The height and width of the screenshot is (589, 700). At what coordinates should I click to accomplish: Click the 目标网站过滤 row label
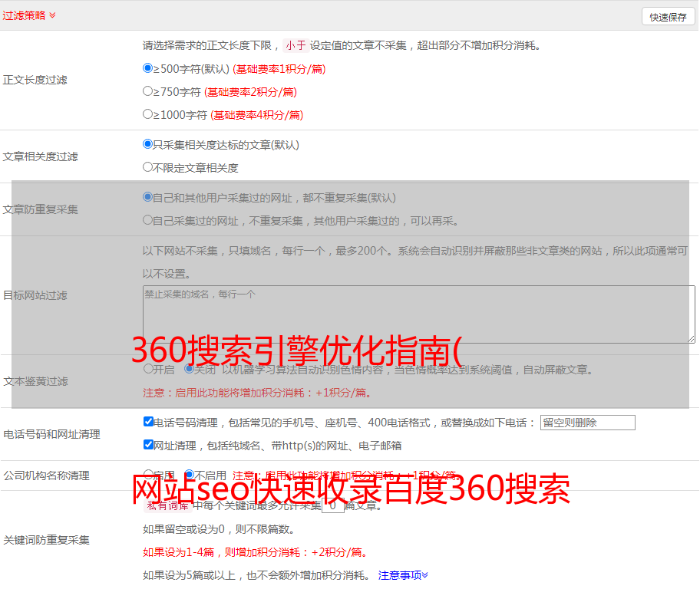(x=35, y=295)
